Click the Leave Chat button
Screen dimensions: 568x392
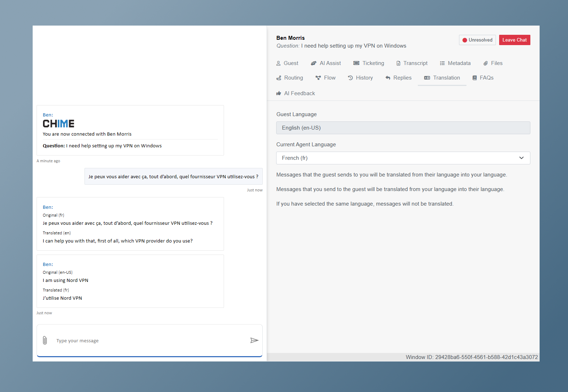(515, 40)
